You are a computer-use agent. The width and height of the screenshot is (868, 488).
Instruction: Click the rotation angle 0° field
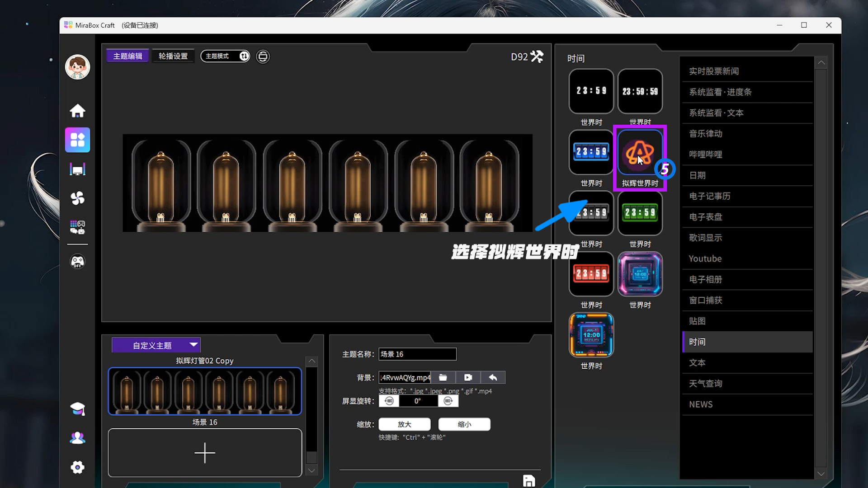coord(418,401)
